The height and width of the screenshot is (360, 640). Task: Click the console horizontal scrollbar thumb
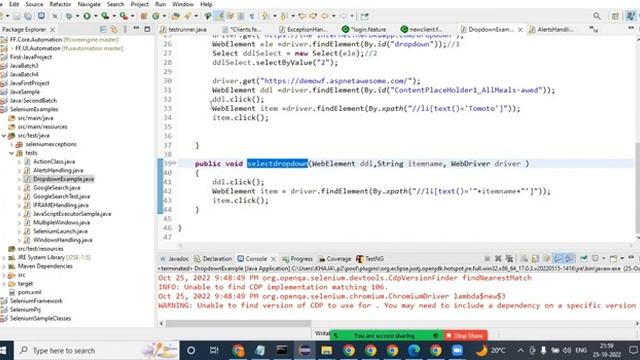(238, 323)
